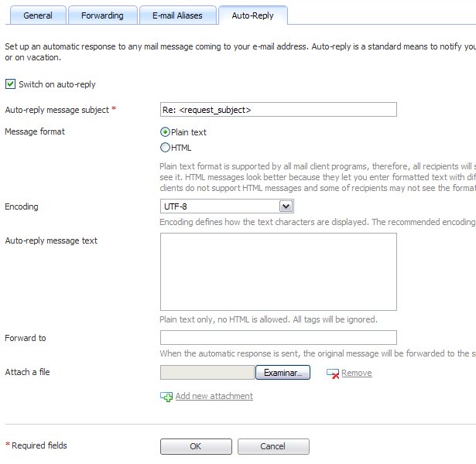Switch to the General tab

point(37,15)
